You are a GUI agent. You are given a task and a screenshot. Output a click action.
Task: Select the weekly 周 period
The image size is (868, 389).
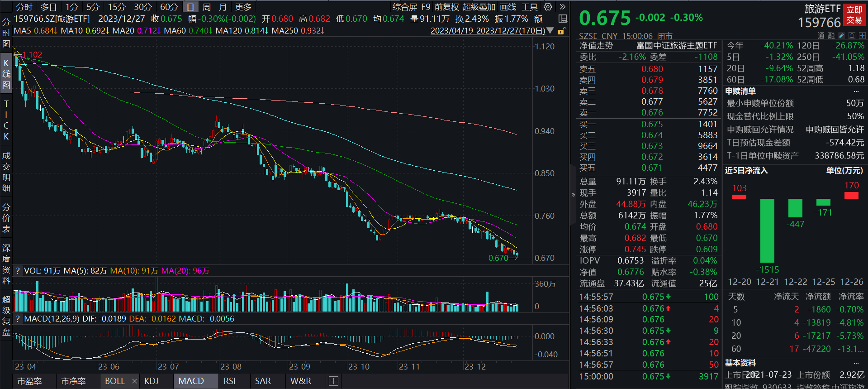[207, 7]
